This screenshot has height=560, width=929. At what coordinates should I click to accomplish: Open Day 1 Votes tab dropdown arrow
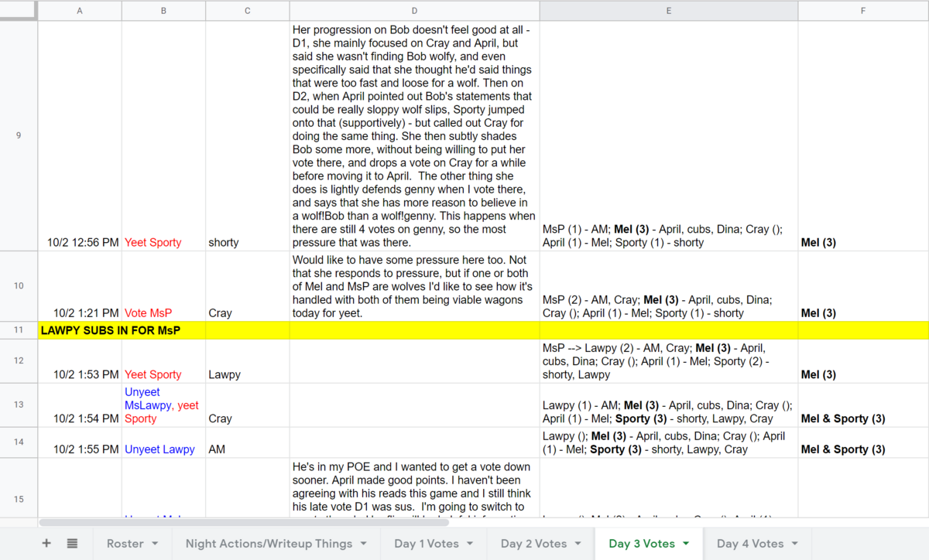(471, 544)
